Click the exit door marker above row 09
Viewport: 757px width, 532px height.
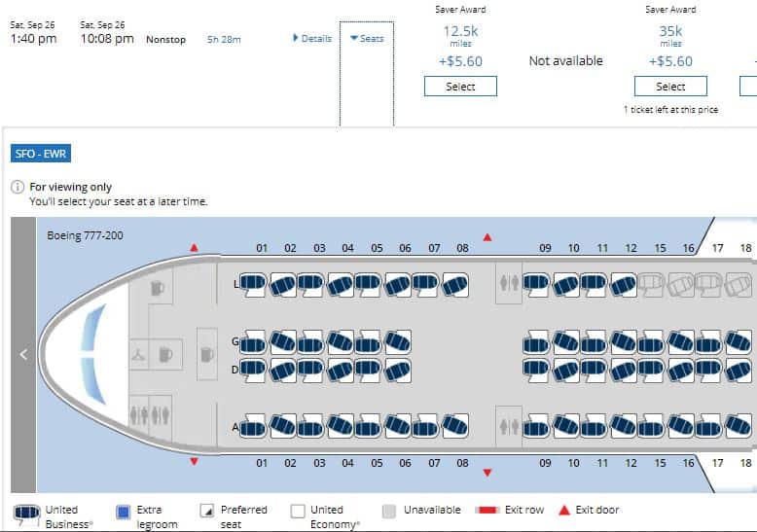coord(487,237)
